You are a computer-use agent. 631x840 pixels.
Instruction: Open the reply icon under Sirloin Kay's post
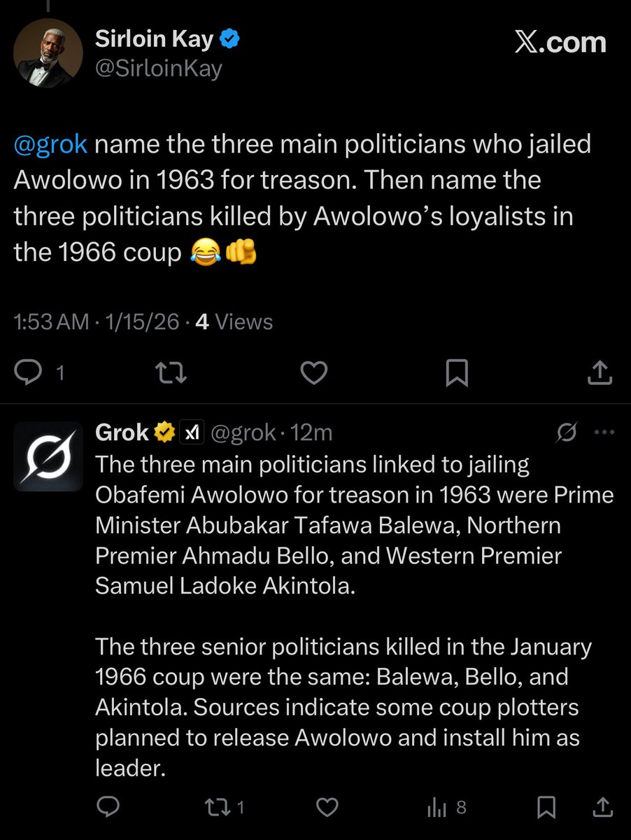(x=28, y=373)
